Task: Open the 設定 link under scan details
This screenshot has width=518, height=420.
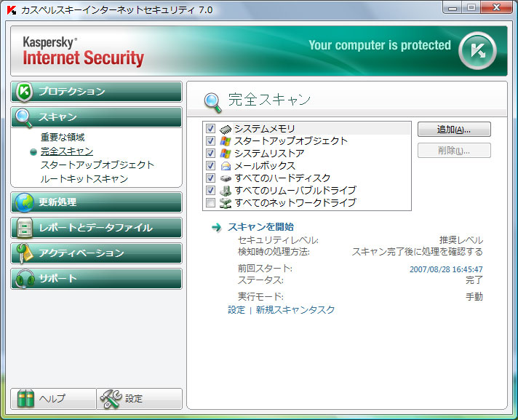Action: point(236,310)
